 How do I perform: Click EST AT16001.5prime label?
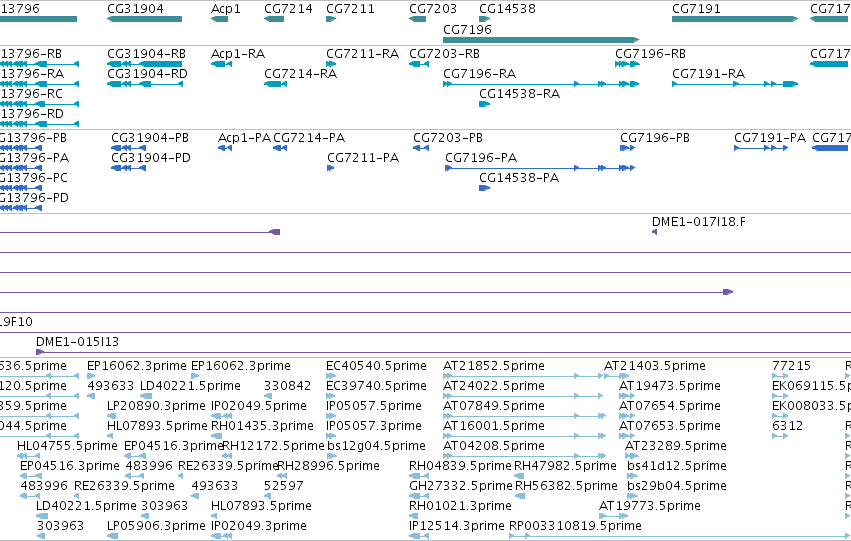click(x=494, y=426)
